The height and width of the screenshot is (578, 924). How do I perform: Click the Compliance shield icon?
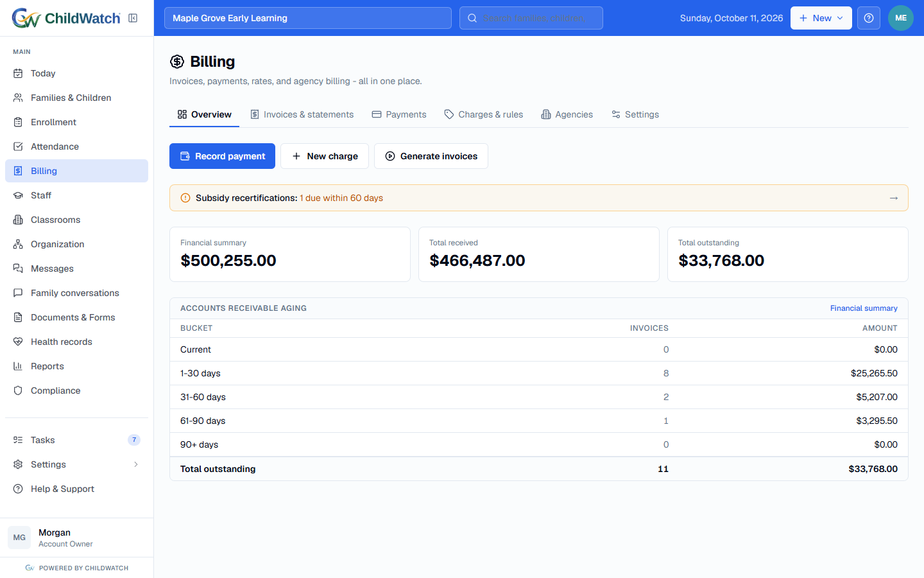(x=18, y=390)
